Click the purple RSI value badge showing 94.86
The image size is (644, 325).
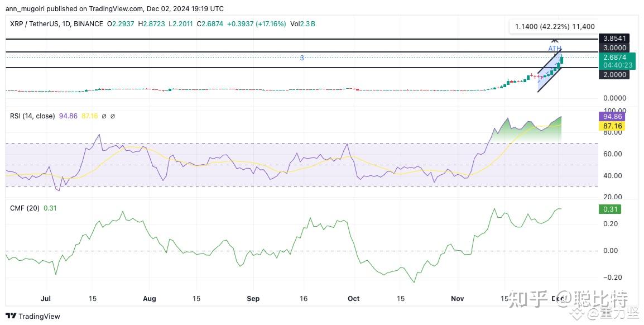[x=612, y=116]
